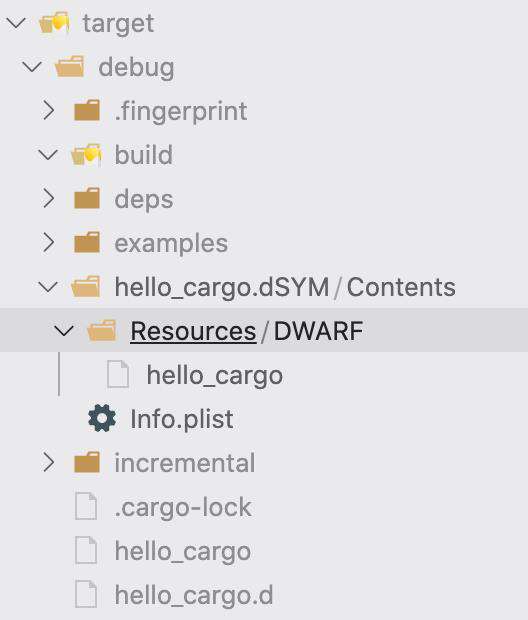Expand the deps folder arrow
Screen dimensions: 528x620
[x=48, y=198]
